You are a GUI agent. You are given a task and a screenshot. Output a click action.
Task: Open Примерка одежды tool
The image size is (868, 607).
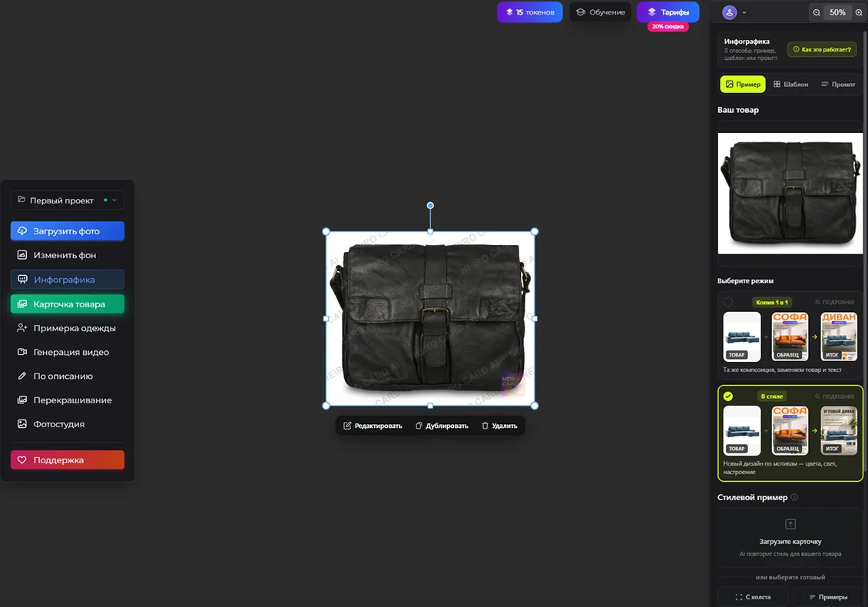(x=67, y=328)
